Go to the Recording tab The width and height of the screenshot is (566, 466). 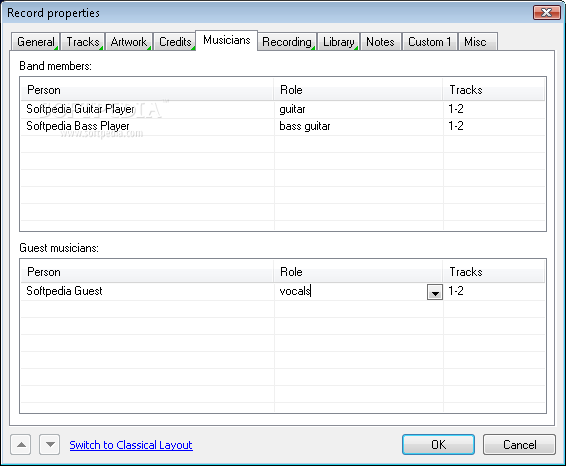(287, 42)
